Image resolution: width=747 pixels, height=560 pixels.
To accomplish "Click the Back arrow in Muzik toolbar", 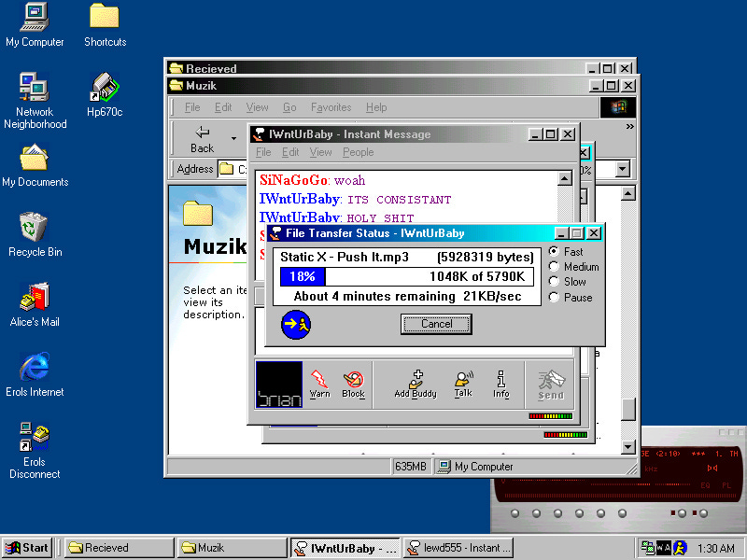I will (202, 139).
